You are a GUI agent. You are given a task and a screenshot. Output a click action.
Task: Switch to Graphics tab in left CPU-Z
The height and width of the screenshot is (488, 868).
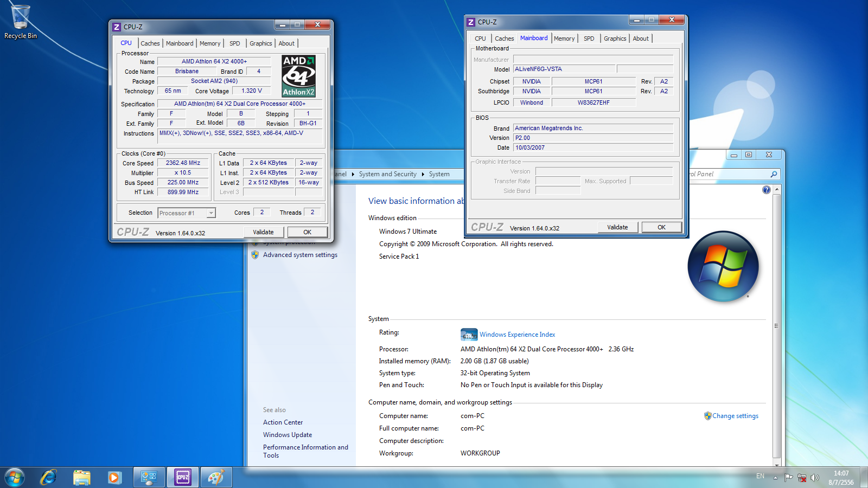[x=260, y=43]
